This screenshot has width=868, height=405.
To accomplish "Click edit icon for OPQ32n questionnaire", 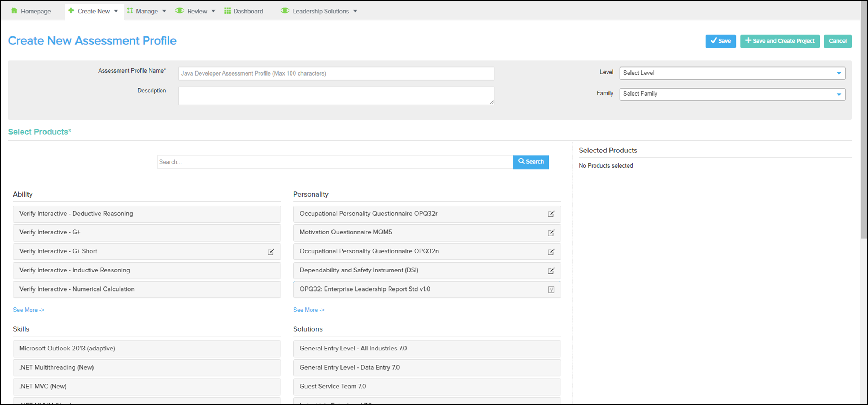I will 551,252.
